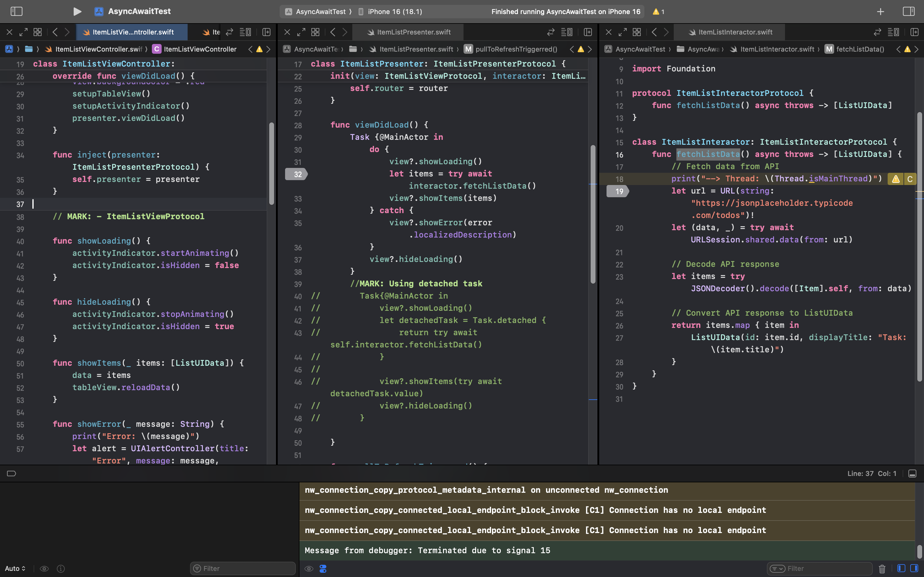Click the plus Library button

coord(881,12)
